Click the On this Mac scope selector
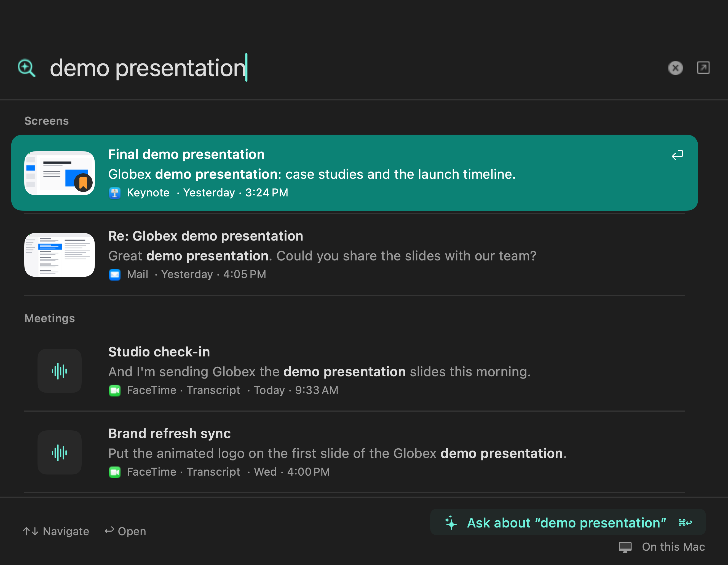The width and height of the screenshot is (728, 565). coord(662,547)
